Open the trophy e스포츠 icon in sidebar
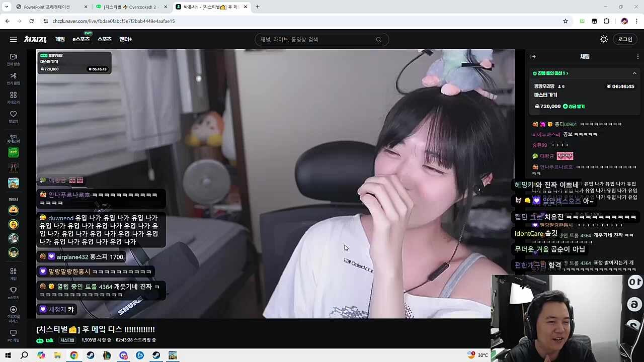644x362 pixels. 14,293
